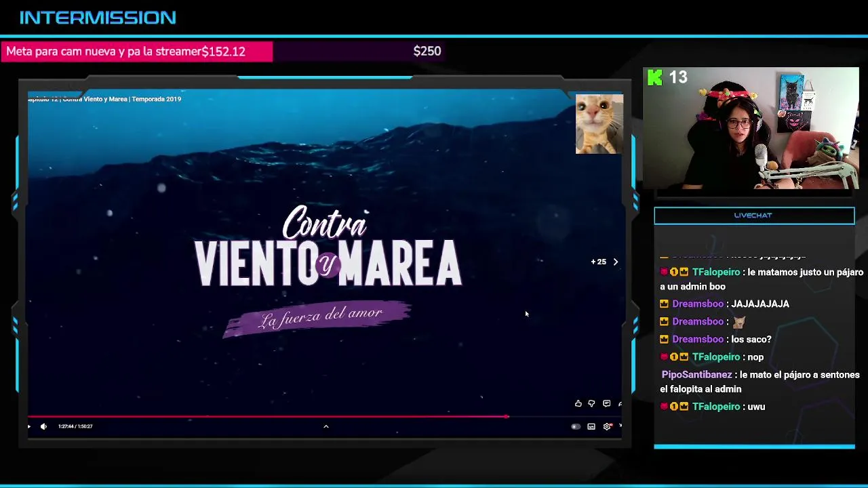Open Dreamsboo in the 'los saco?' message
Screen dimensions: 868x488
pyautogui.click(x=698, y=339)
